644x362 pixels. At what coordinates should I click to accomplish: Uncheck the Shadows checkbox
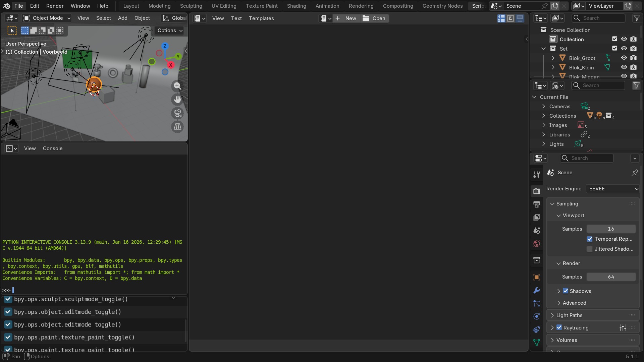click(x=566, y=291)
